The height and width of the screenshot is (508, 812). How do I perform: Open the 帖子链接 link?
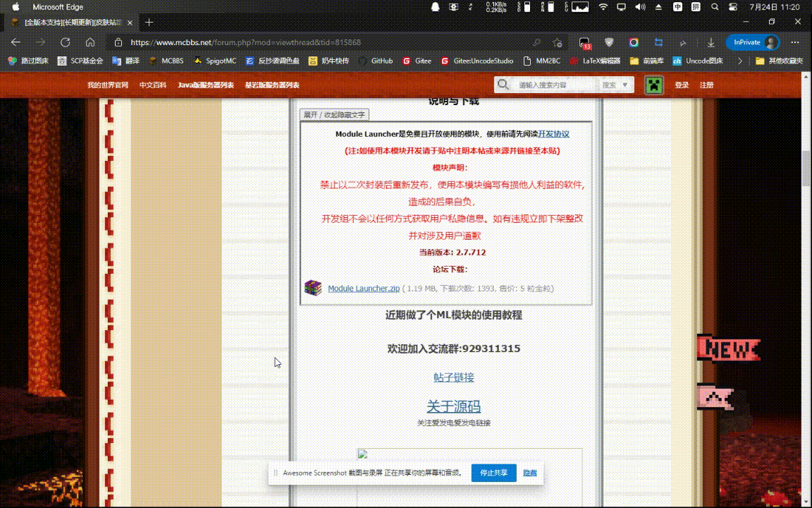point(454,377)
